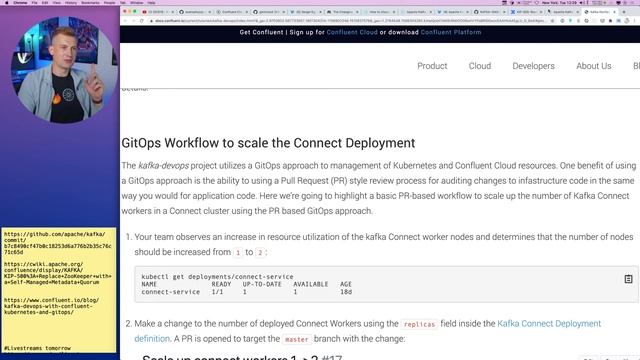Open the File menu
Viewport: 640px width, 360px height.
[34, 2]
